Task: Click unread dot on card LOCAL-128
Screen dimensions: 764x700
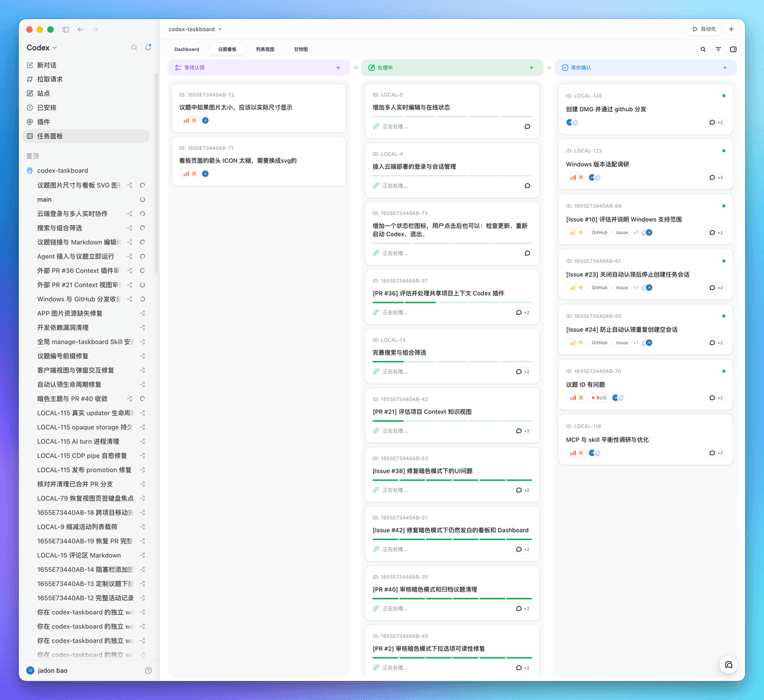Action: 724,96
